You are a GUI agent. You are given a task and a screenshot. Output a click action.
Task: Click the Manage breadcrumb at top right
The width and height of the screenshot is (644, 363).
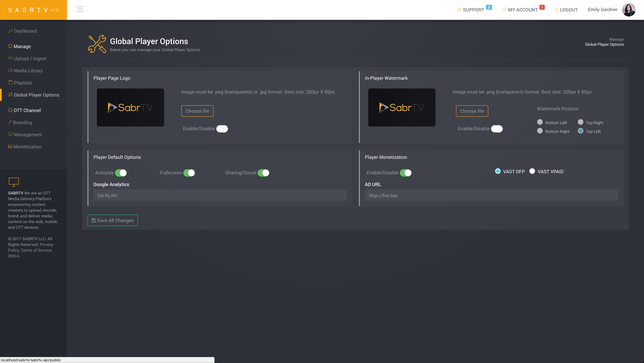point(616,40)
